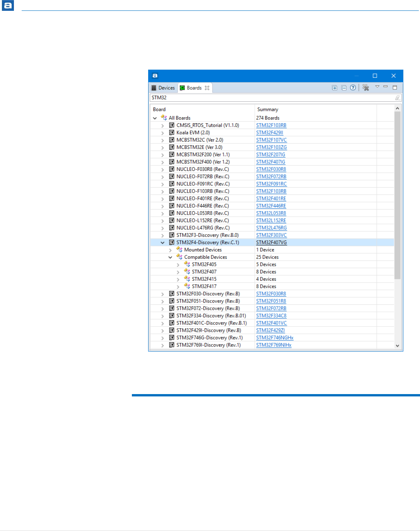The image size is (420, 531).
Task: Expand the STM32F3-Discovery (Rev.B.0) board
Action: click(x=162, y=236)
